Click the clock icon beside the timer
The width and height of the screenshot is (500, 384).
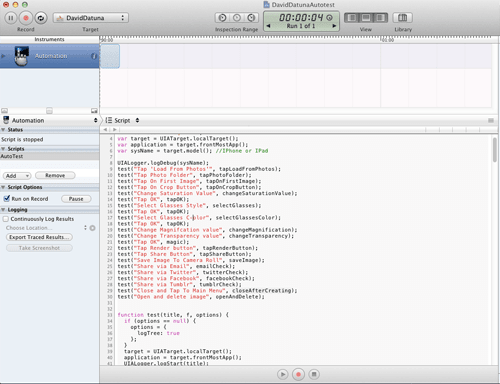(329, 18)
